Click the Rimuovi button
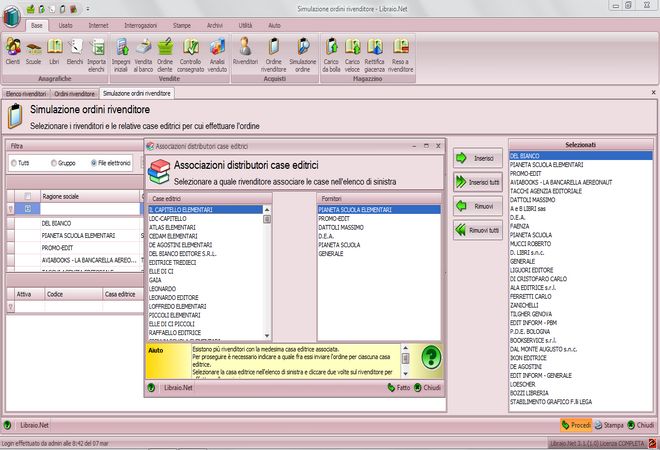 [478, 206]
